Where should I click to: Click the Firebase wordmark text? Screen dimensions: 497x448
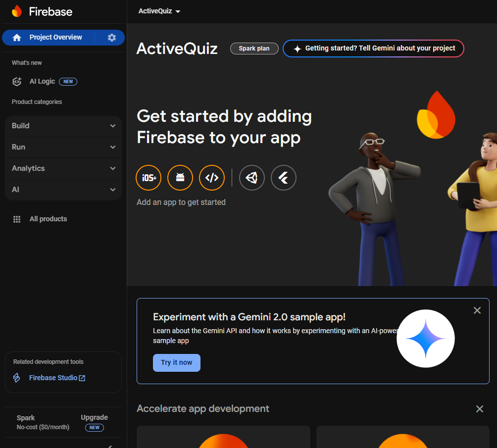(x=50, y=12)
